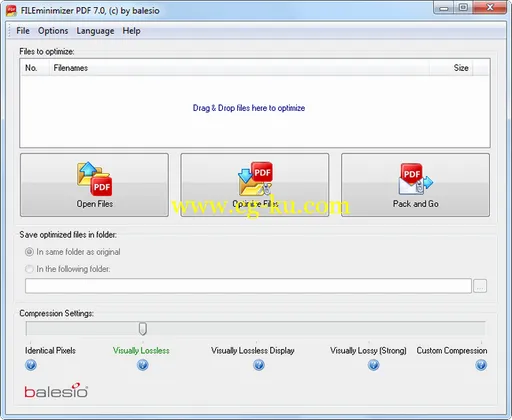The width and height of the screenshot is (512, 420).
Task: Click the browse folder ellipsis button
Action: pyautogui.click(x=480, y=286)
